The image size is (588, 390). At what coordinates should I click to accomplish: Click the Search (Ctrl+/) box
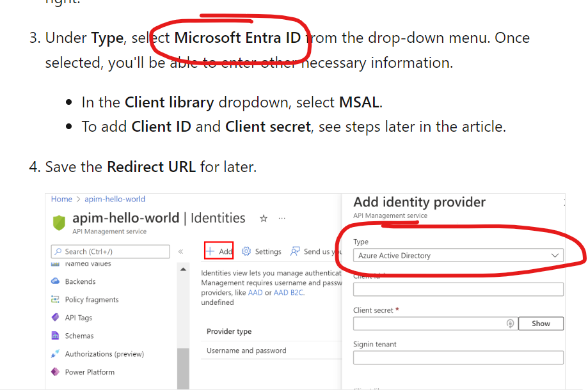tap(110, 251)
